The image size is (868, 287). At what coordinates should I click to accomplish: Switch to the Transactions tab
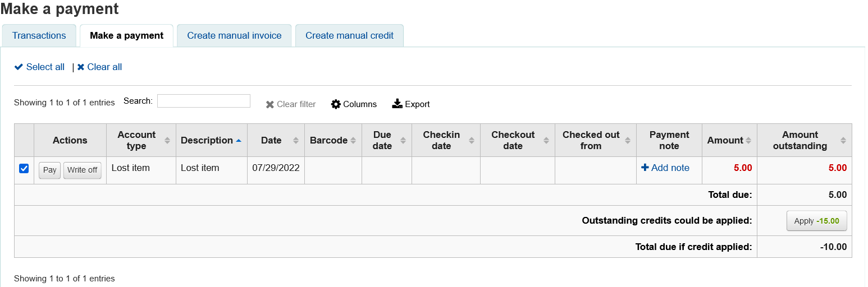(39, 35)
